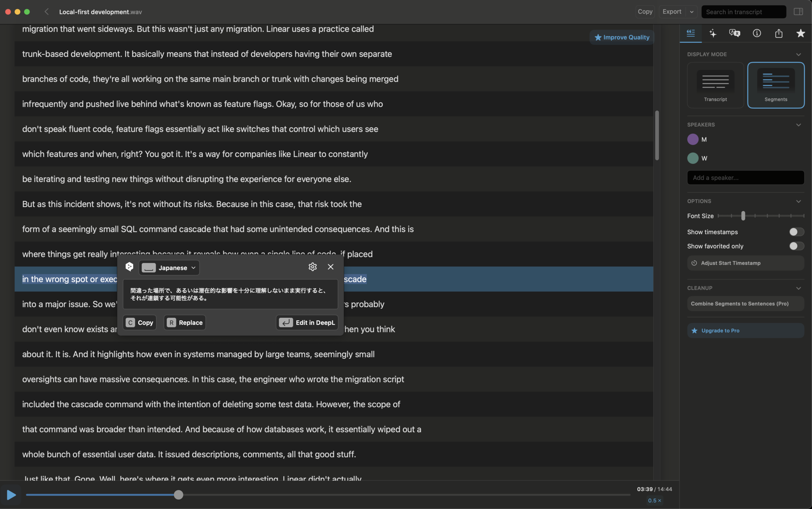Click Improve Quality button

[622, 37]
